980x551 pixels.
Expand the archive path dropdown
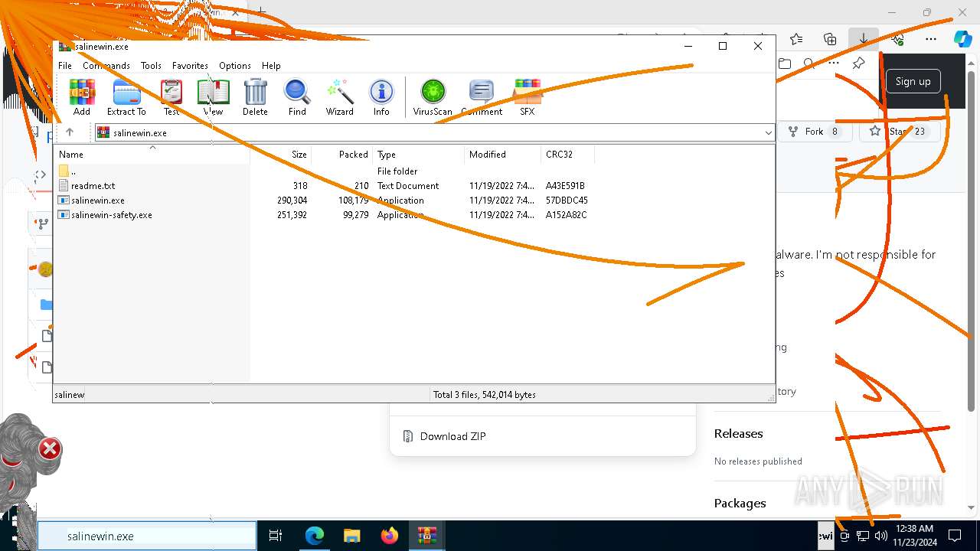768,132
